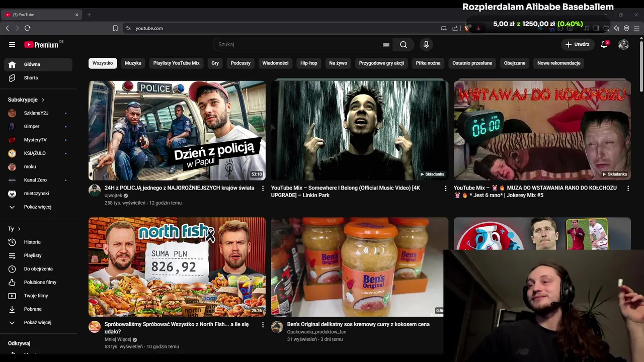The image size is (644, 362).
Task: Expand Pokaż więcej under Ty section
Action: [x=38, y=323]
